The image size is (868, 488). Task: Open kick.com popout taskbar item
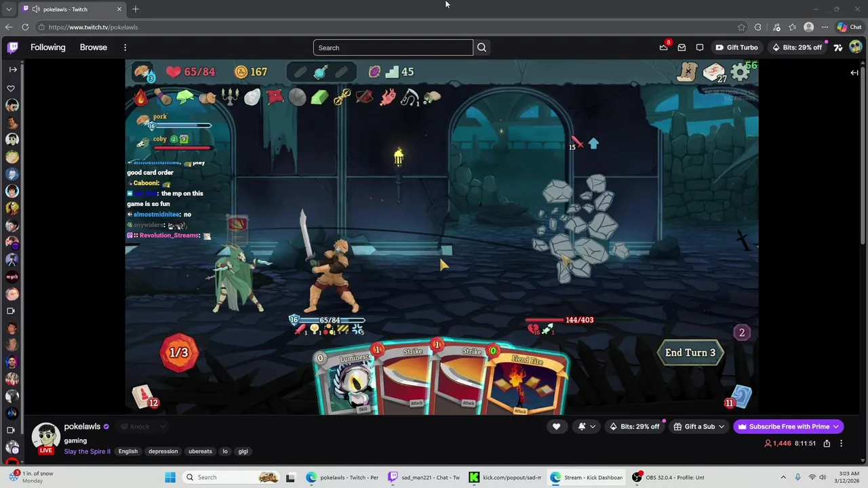pyautogui.click(x=506, y=477)
